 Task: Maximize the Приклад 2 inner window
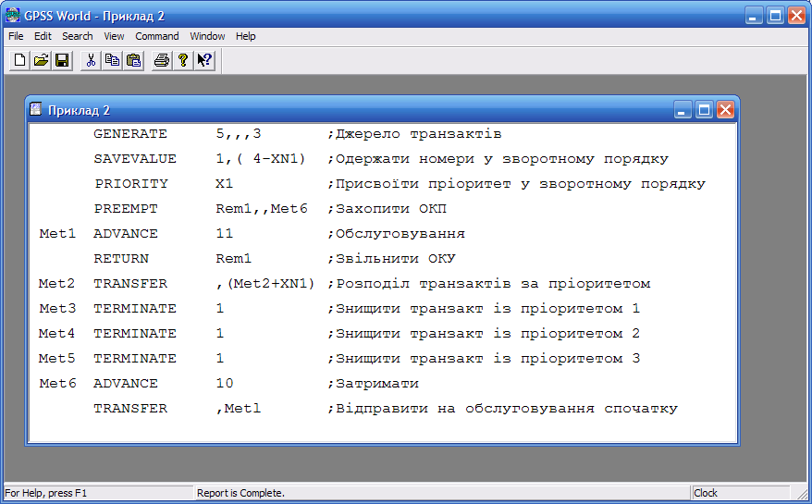pos(705,110)
